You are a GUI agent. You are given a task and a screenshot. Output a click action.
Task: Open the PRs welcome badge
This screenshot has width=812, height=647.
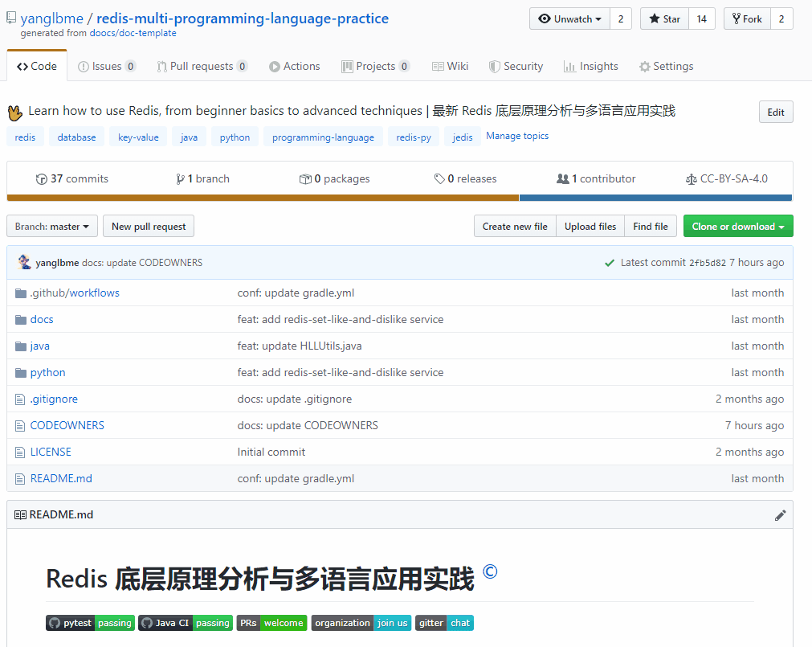(272, 623)
